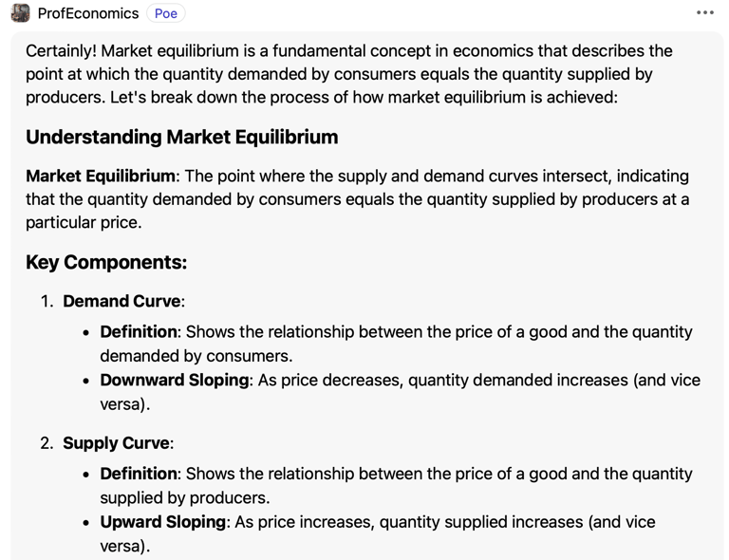The image size is (729, 560).
Task: Click the bold "Downward Sloping" label
Action: (175, 381)
